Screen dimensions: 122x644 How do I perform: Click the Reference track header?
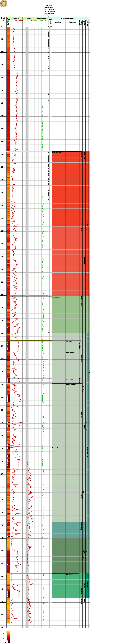coord(16,19)
